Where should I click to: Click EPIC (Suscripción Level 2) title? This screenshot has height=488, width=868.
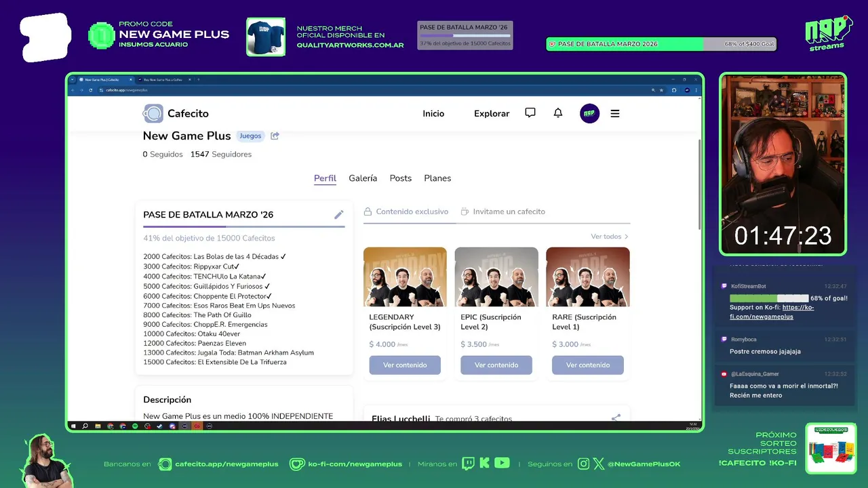tap(491, 322)
